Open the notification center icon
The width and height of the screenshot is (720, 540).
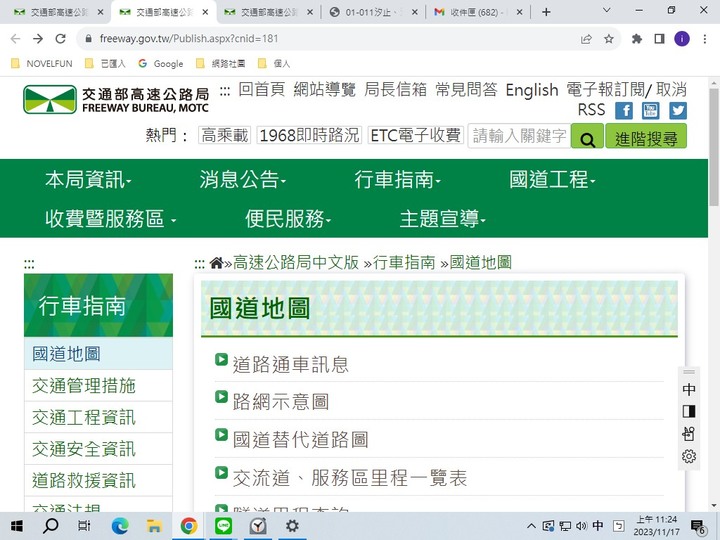click(698, 527)
